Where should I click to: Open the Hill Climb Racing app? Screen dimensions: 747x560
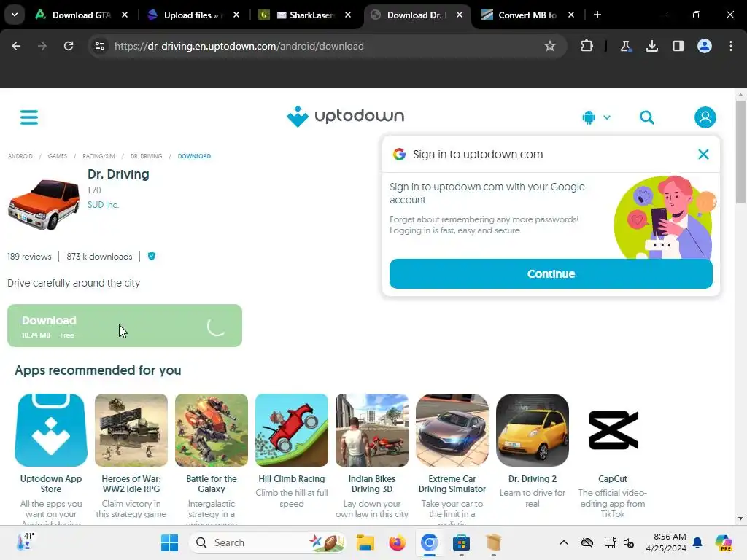pyautogui.click(x=292, y=430)
